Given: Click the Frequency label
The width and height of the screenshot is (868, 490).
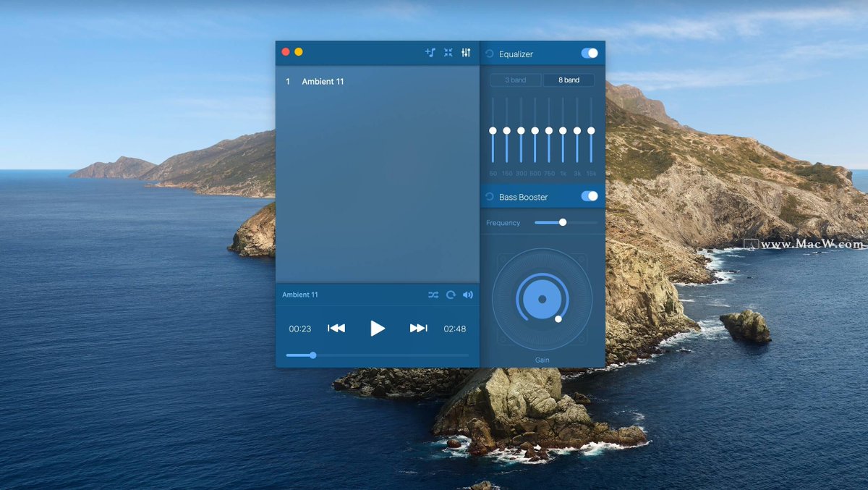Looking at the screenshot, I should [x=503, y=223].
